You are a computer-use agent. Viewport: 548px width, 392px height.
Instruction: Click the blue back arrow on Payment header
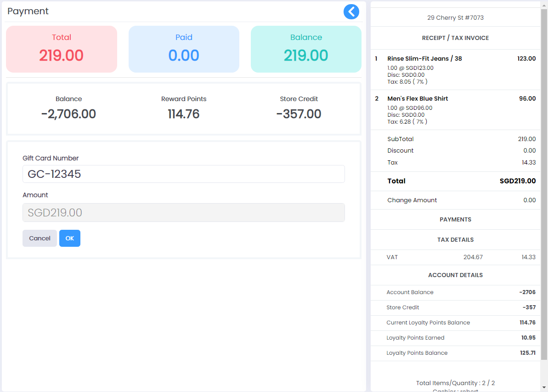point(351,11)
